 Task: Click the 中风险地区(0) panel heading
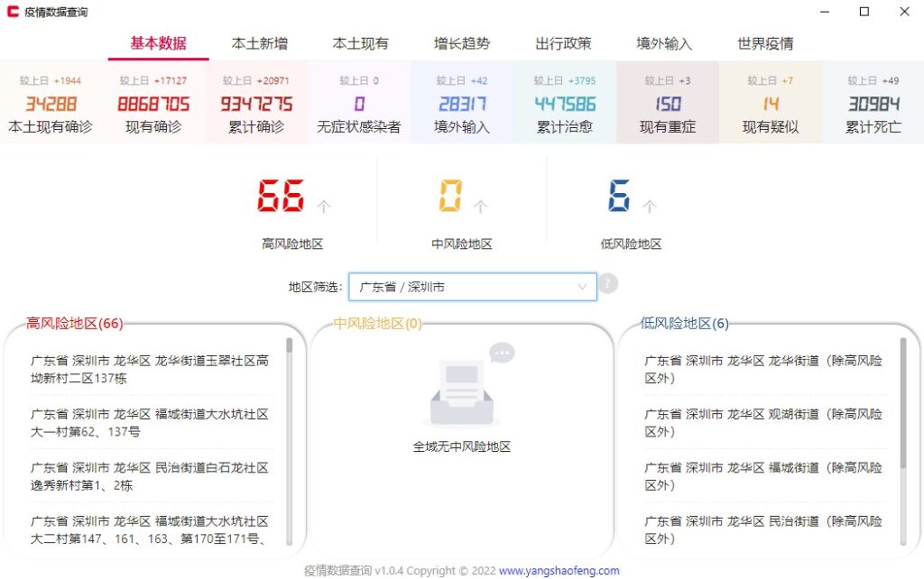pos(378,324)
